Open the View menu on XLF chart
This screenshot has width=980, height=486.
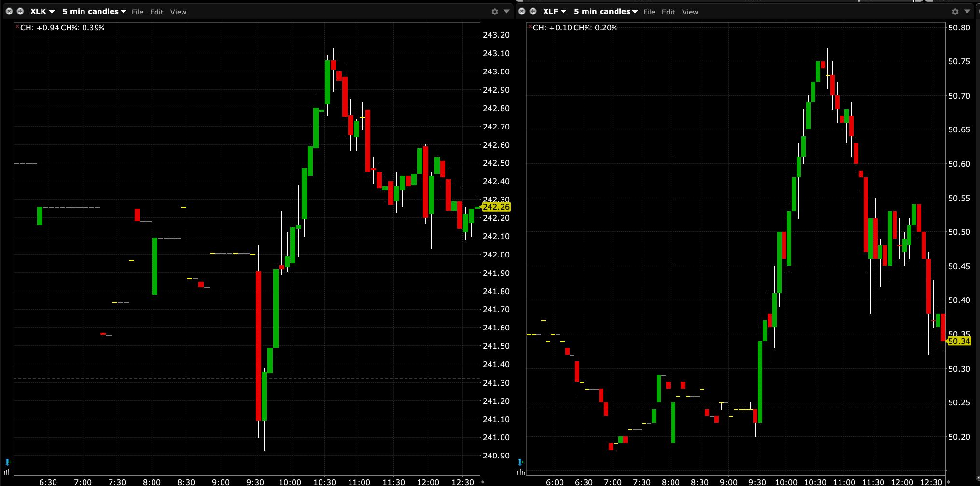click(x=690, y=12)
